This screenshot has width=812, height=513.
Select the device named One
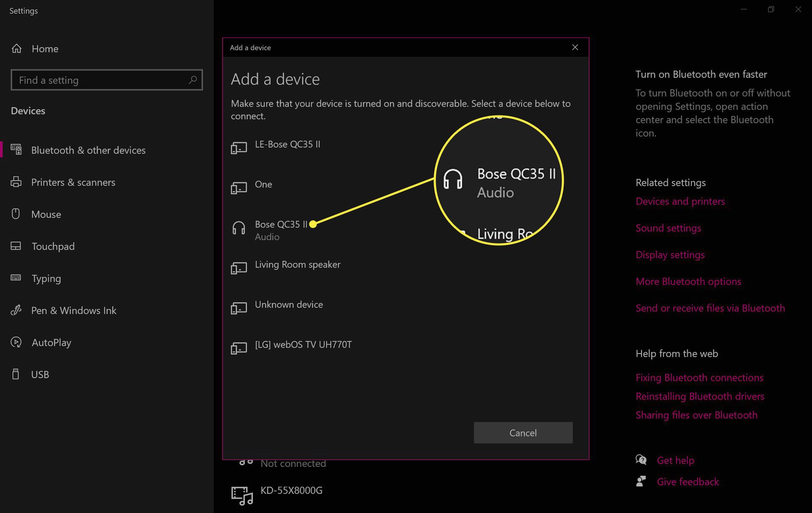pyautogui.click(x=406, y=188)
